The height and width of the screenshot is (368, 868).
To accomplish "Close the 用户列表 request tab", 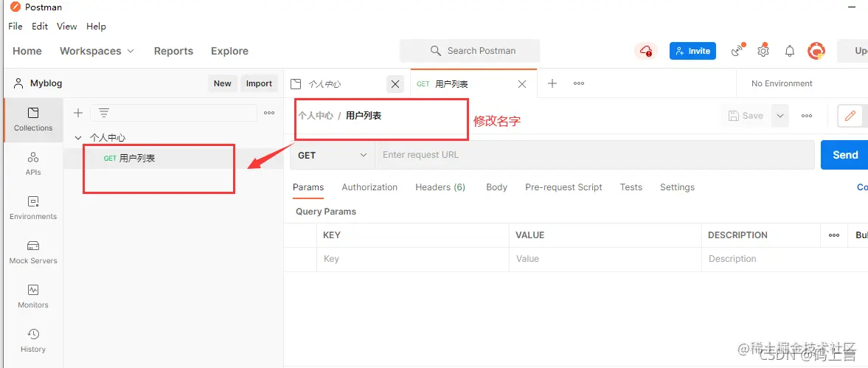I will click(x=522, y=84).
